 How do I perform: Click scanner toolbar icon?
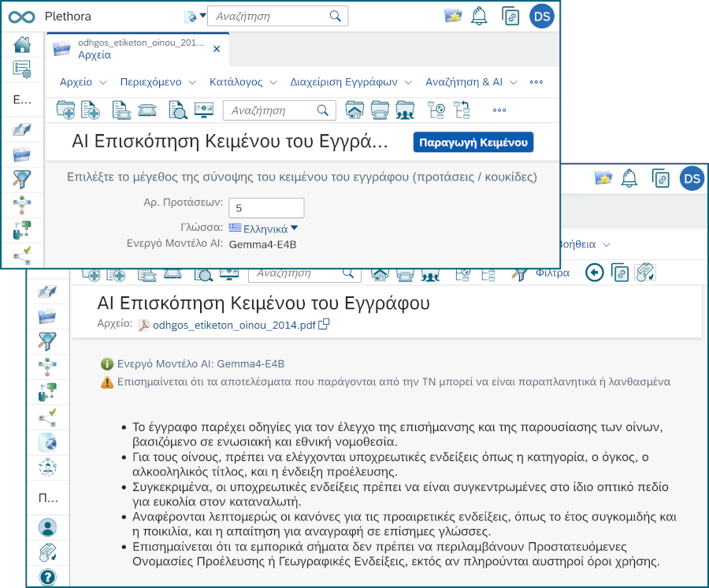click(x=147, y=110)
